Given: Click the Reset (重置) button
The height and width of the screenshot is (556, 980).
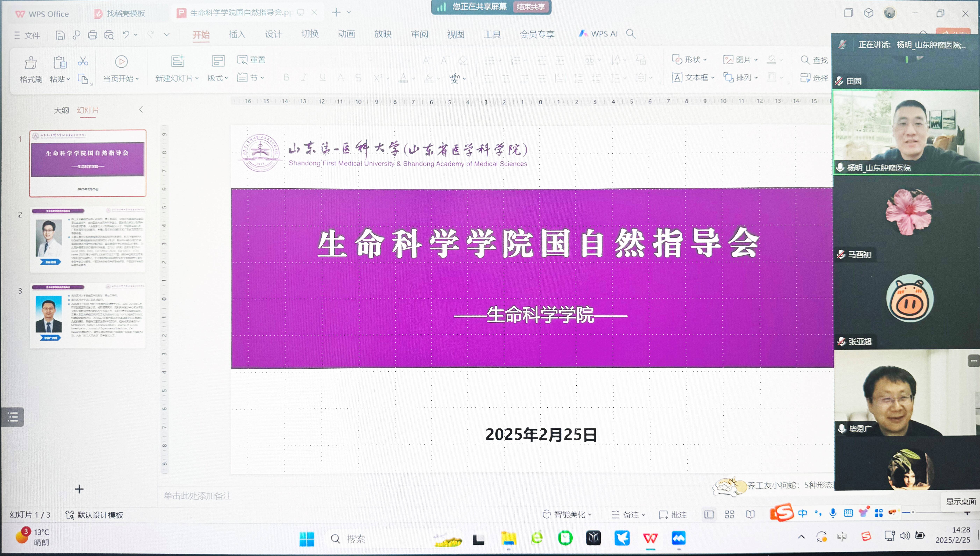Looking at the screenshot, I should (x=251, y=60).
